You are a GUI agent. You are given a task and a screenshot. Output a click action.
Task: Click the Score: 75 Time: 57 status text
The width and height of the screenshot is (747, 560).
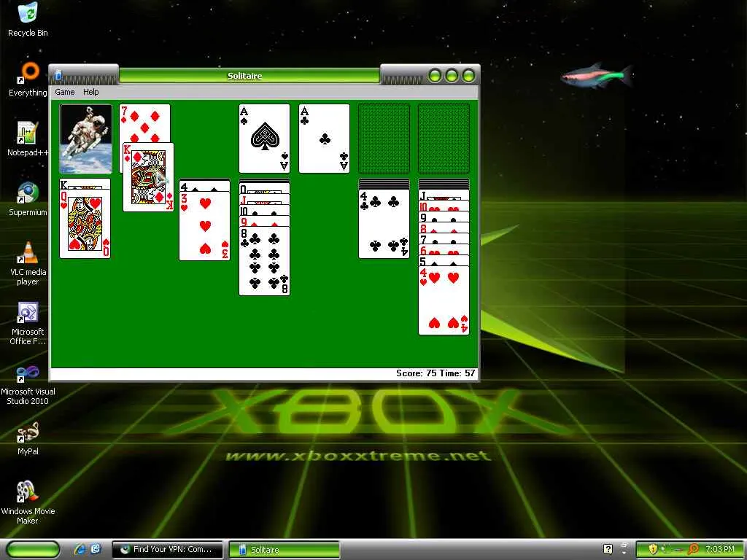(x=436, y=373)
